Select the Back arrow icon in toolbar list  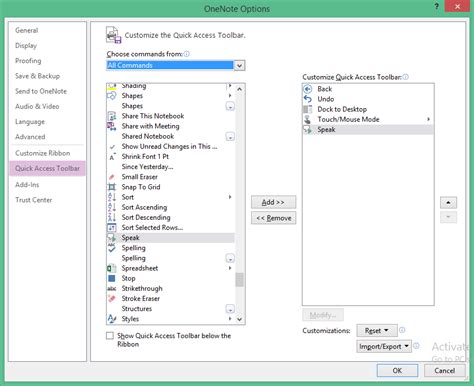tap(308, 89)
